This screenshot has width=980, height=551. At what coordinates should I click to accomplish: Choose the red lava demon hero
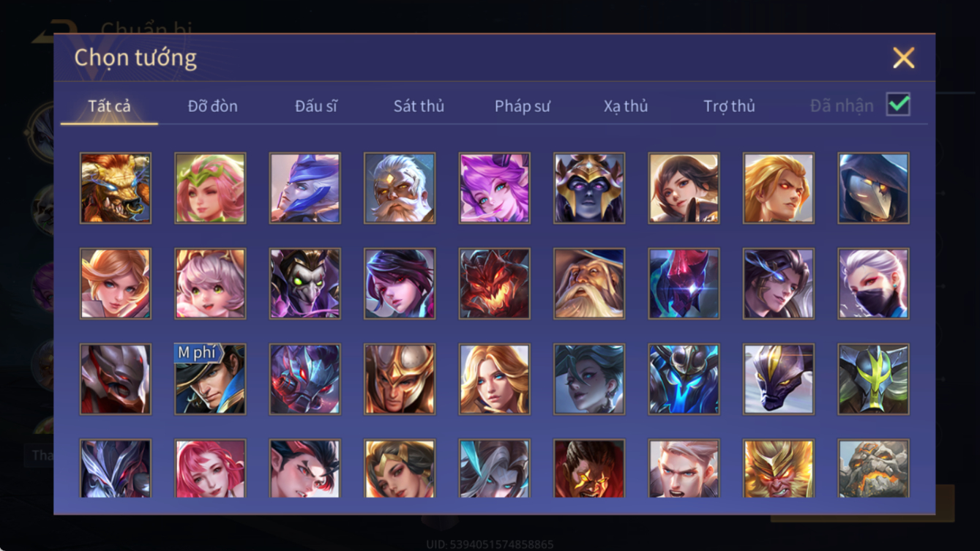coord(495,283)
